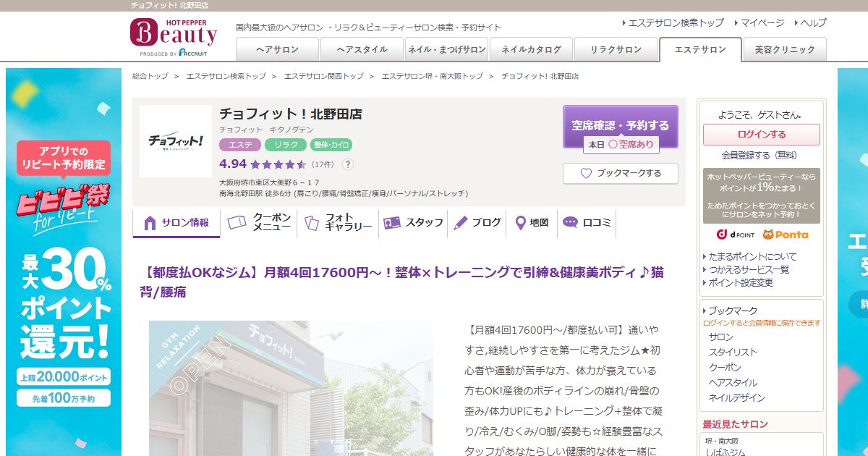Click the salon storefront photo
This screenshot has height=456, width=868.
[x=291, y=388]
